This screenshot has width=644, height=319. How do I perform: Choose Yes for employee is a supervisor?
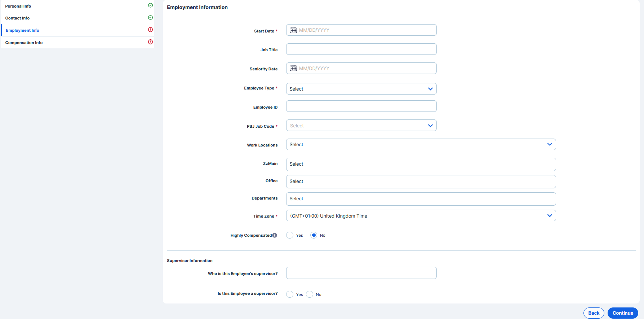tap(290, 294)
